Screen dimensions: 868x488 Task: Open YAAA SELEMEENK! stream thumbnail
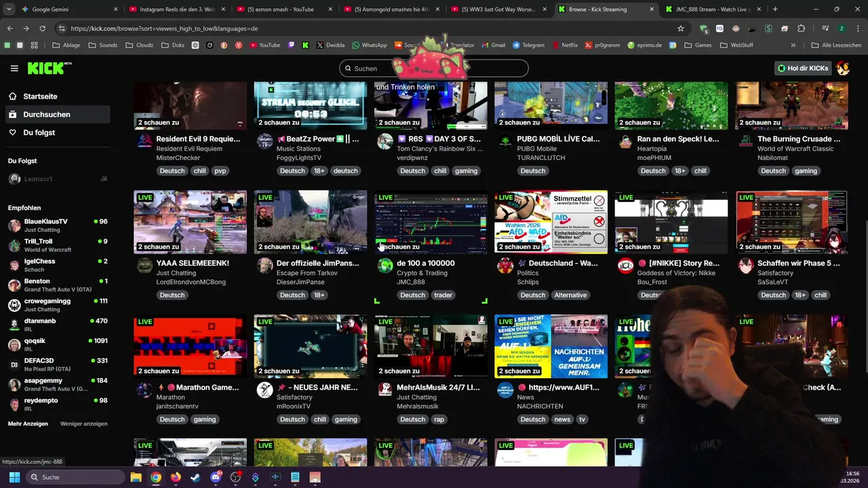click(x=190, y=222)
